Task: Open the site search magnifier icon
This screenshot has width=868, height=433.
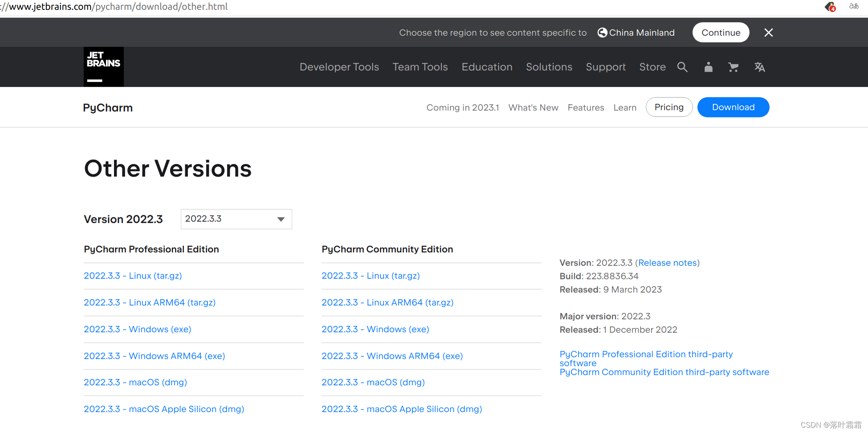Action: coord(682,67)
